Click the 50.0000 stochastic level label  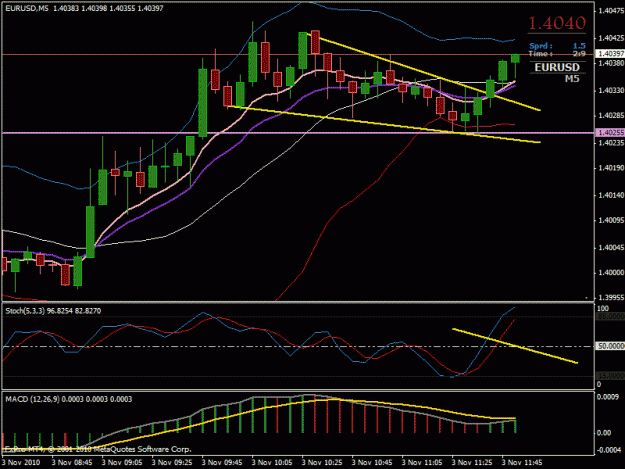coord(610,346)
